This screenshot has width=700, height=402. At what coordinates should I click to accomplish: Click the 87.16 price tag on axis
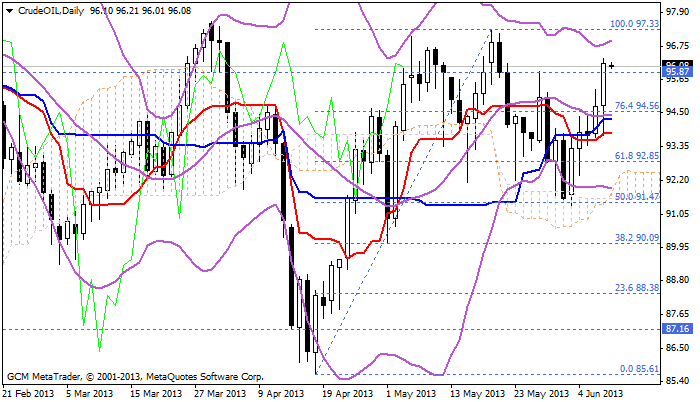click(x=677, y=328)
